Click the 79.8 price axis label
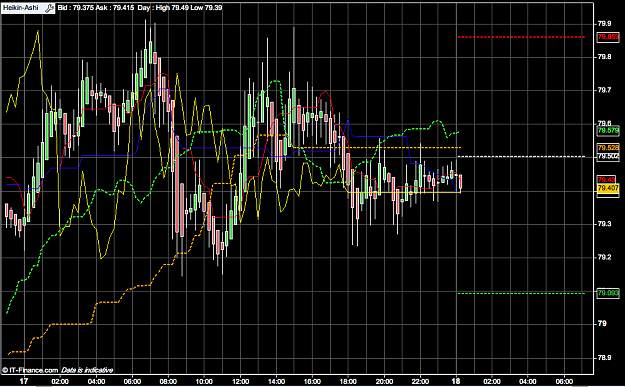Screen dimensions: 625x387 click(x=604, y=57)
